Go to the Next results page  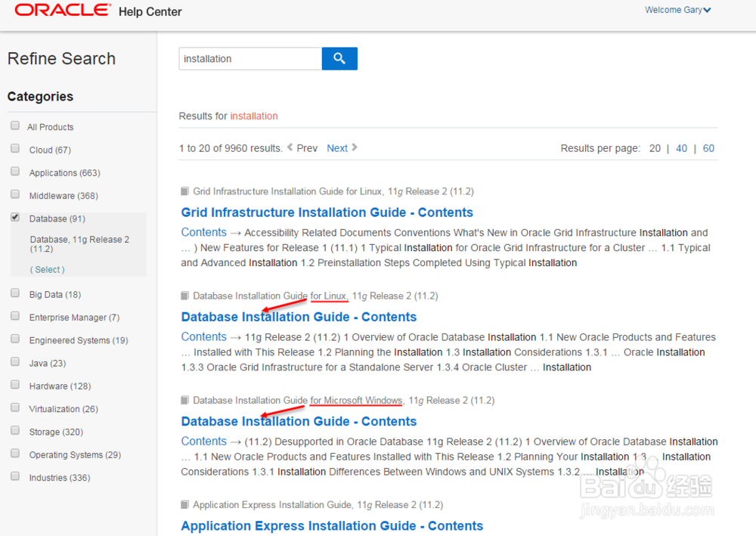(337, 148)
